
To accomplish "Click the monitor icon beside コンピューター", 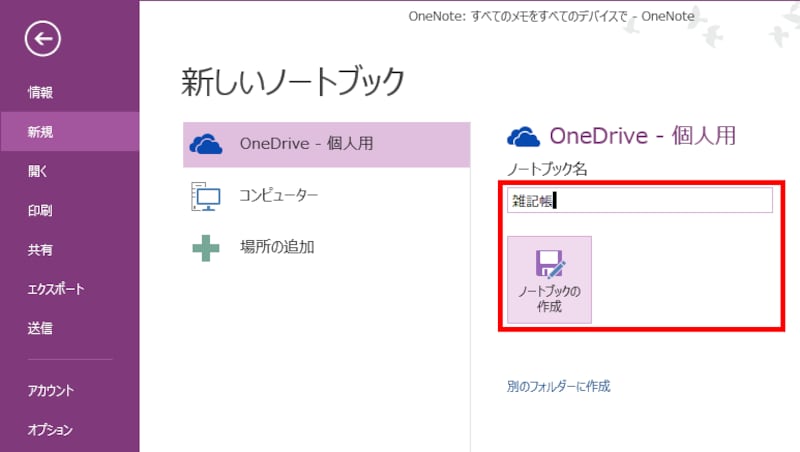I will tap(206, 196).
